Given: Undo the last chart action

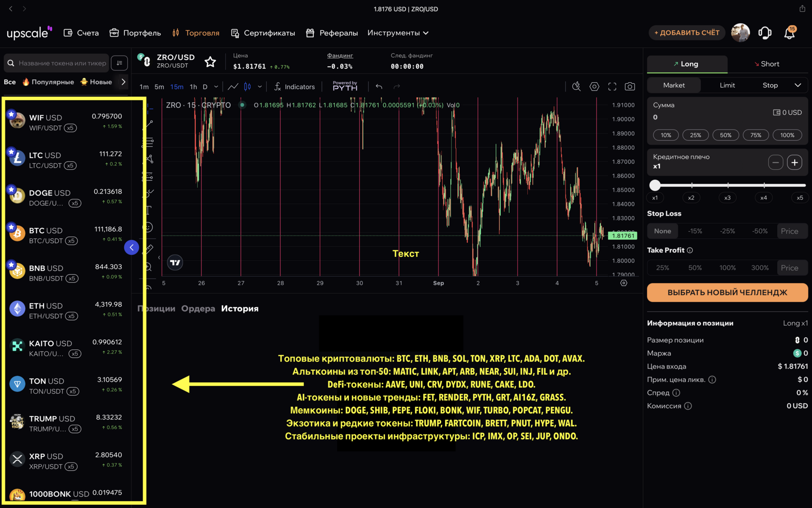Looking at the screenshot, I should point(379,87).
